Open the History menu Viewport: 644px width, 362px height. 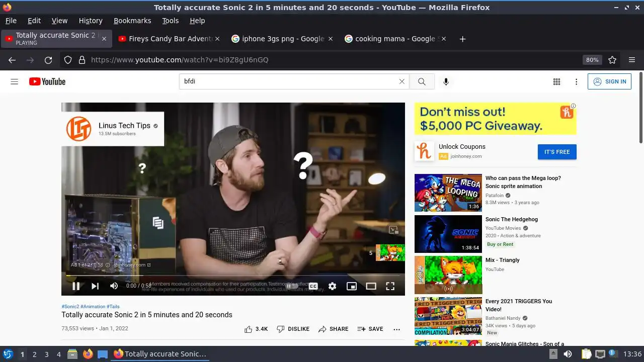click(x=91, y=21)
